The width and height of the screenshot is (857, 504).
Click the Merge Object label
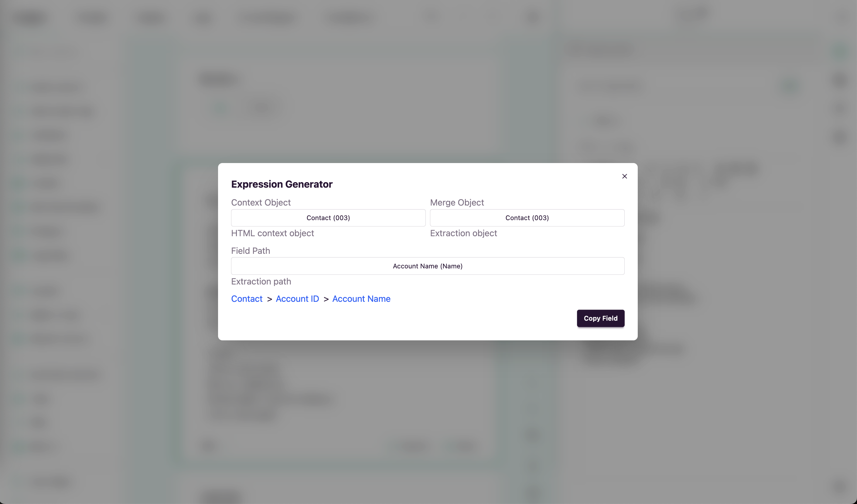point(457,202)
